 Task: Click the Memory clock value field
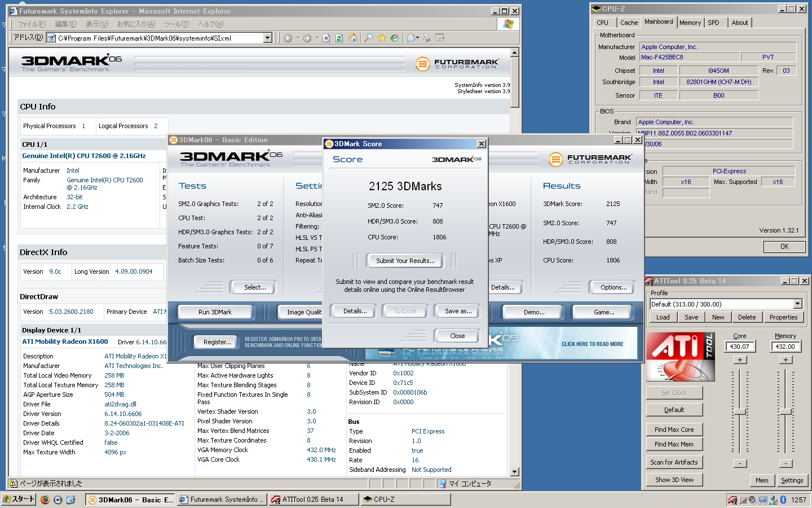pyautogui.click(x=785, y=347)
